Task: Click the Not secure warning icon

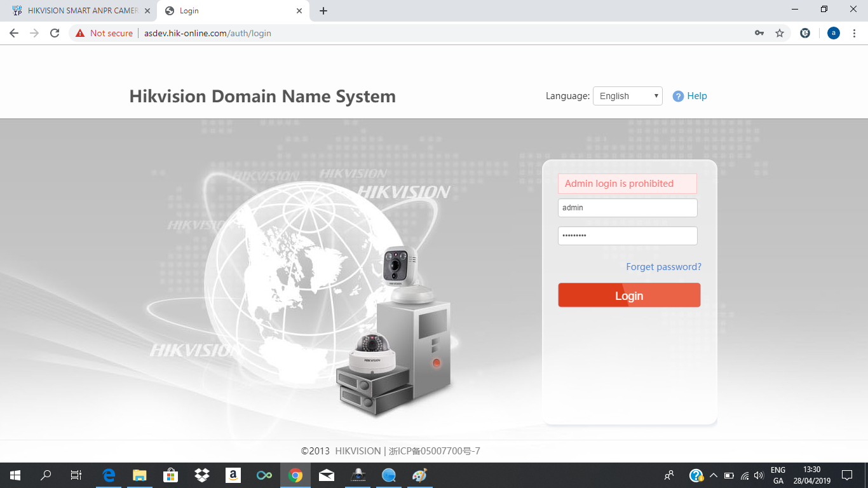Action: coord(80,33)
